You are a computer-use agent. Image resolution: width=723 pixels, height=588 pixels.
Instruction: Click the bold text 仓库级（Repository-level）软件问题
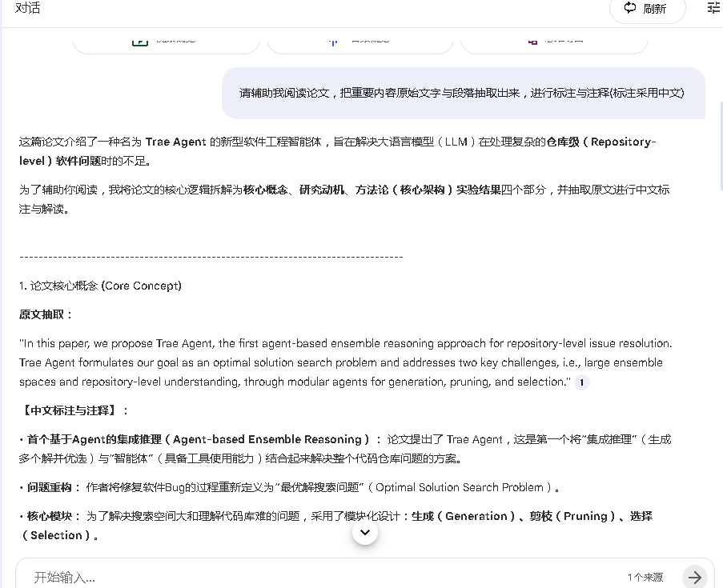[x=337, y=152]
